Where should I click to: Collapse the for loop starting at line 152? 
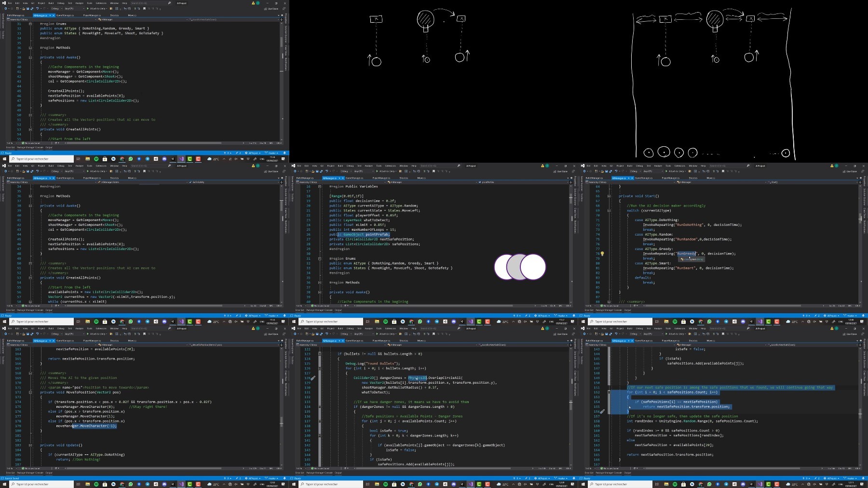pyautogui.click(x=609, y=392)
